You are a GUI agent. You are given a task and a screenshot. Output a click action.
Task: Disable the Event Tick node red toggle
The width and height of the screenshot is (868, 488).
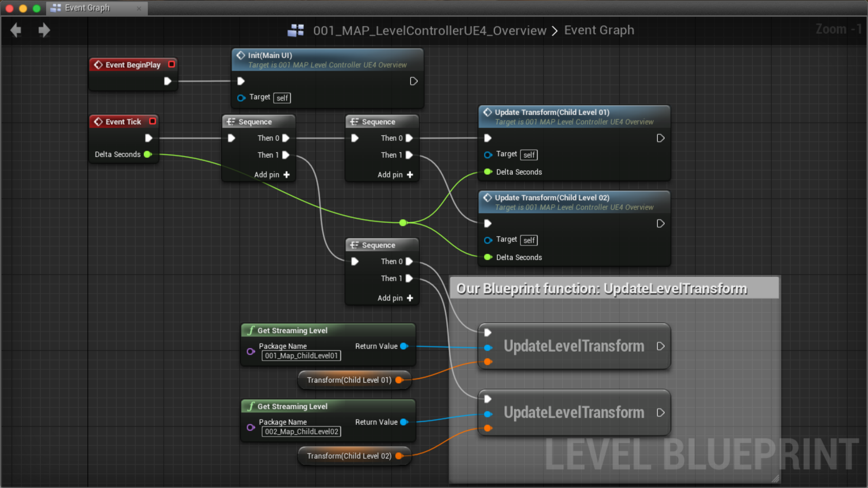point(152,121)
